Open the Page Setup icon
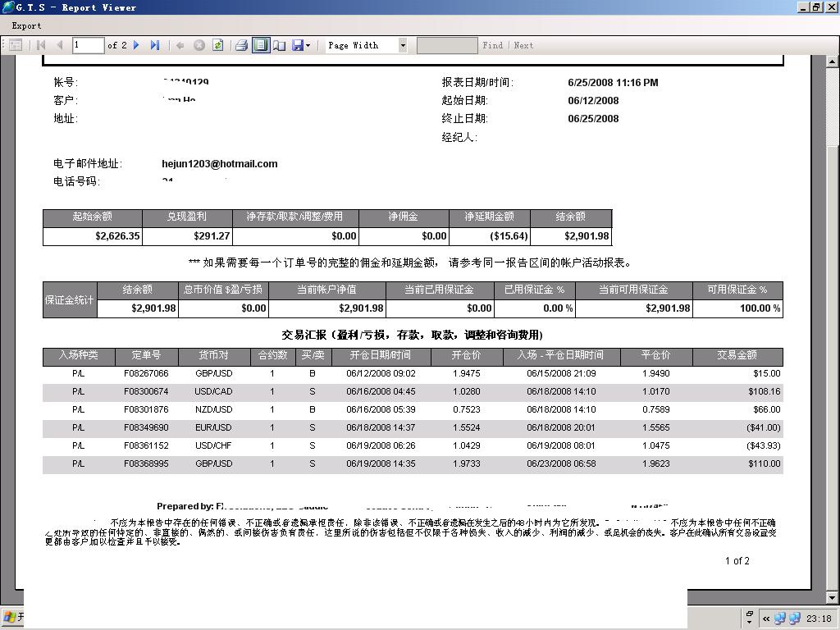Screen dimensions: 840x630 click(x=279, y=46)
